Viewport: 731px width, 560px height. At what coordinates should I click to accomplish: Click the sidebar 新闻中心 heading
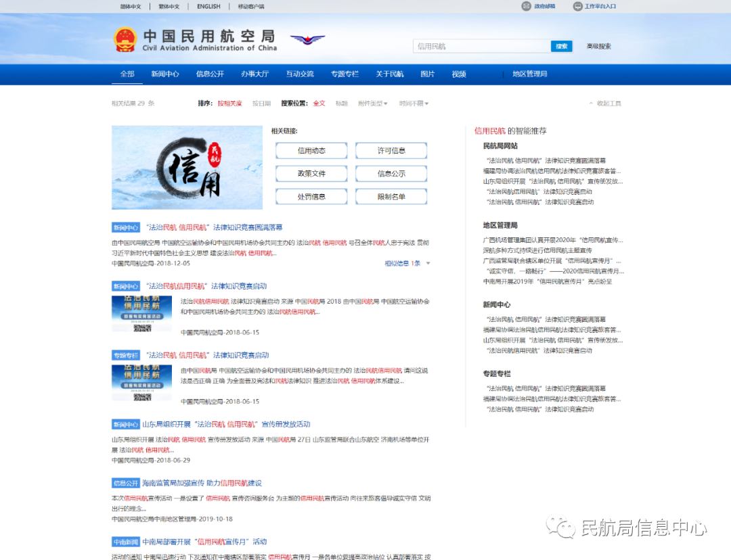click(497, 305)
